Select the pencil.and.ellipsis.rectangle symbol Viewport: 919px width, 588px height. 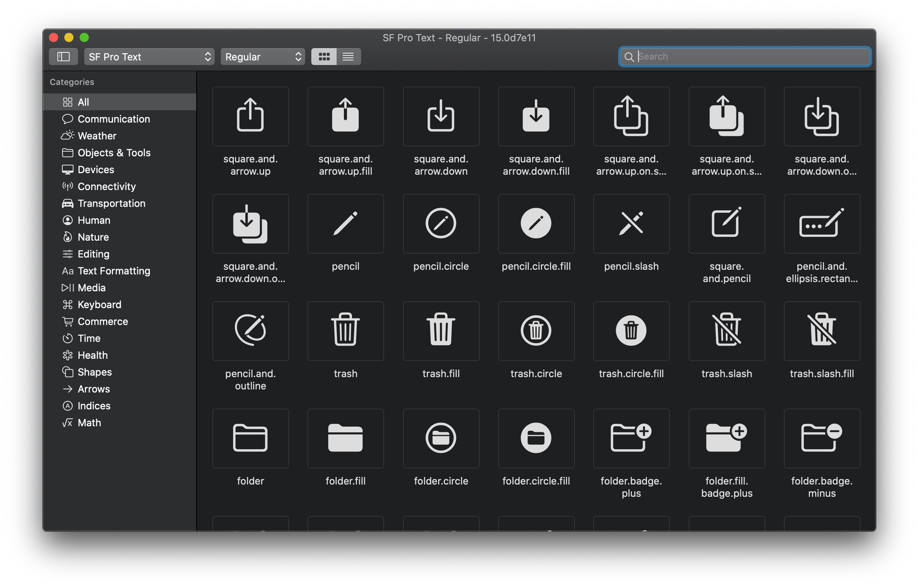coord(822,224)
